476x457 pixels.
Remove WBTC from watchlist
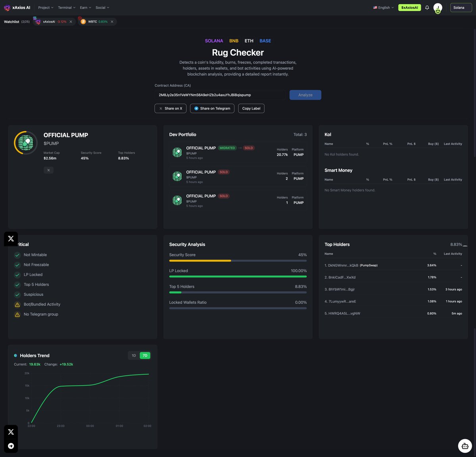112,22
